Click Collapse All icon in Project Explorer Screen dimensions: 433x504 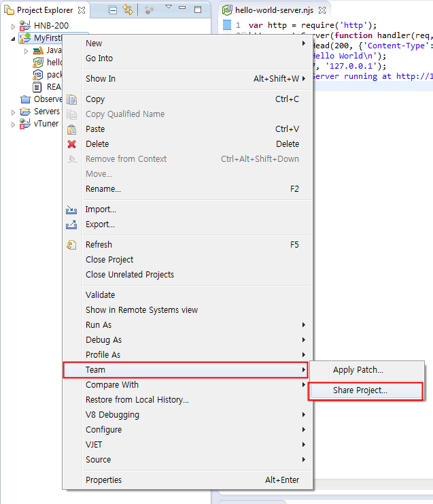(x=113, y=10)
